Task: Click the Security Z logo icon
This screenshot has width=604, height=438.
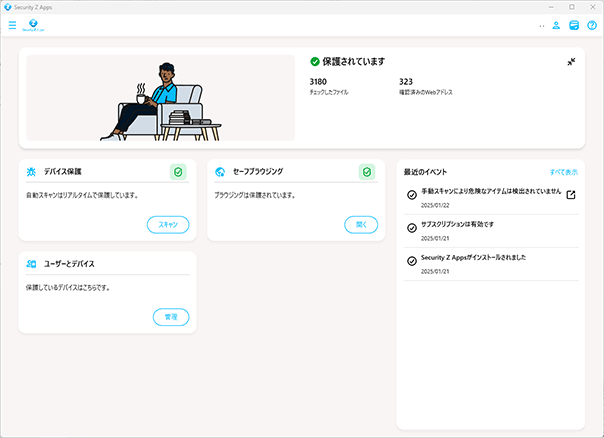Action: (32, 25)
